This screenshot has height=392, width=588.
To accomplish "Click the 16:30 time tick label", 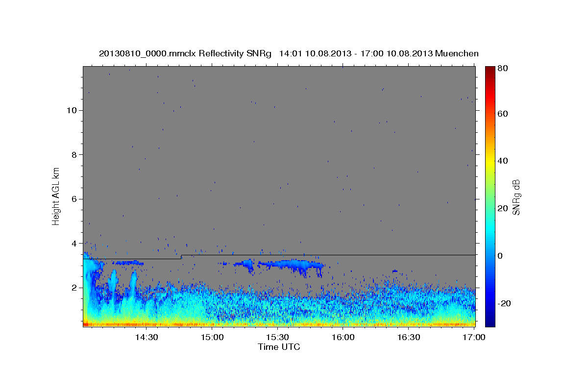I will pyautogui.click(x=409, y=338).
